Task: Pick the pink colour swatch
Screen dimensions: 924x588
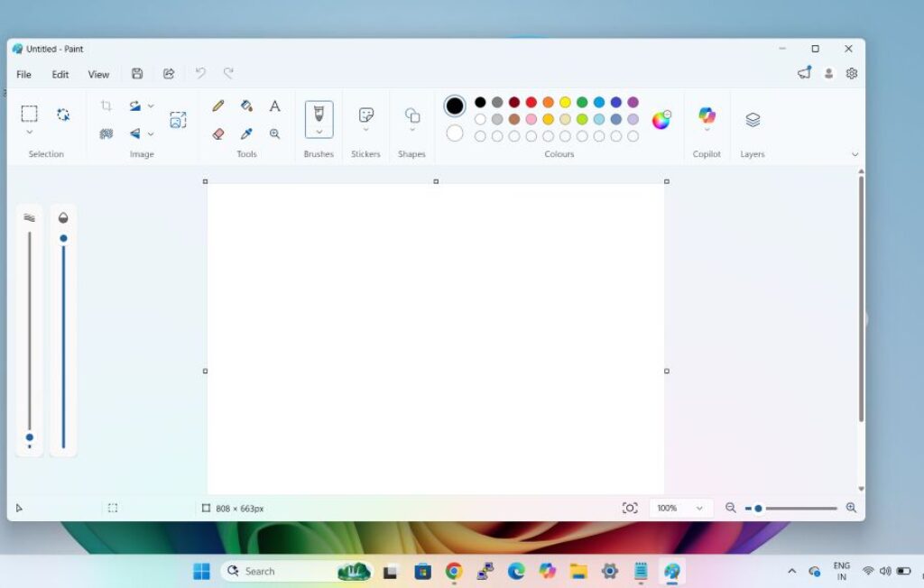Action: pyautogui.click(x=531, y=120)
